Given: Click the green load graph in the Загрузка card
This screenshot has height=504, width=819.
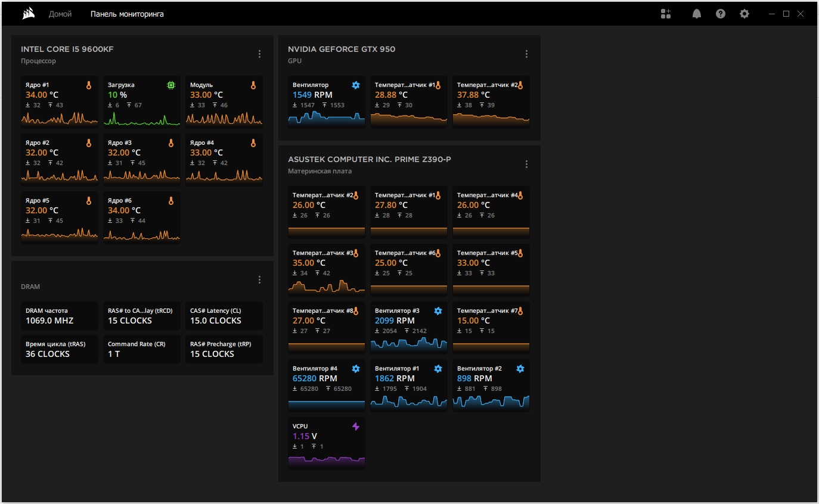Looking at the screenshot, I should tap(142, 119).
